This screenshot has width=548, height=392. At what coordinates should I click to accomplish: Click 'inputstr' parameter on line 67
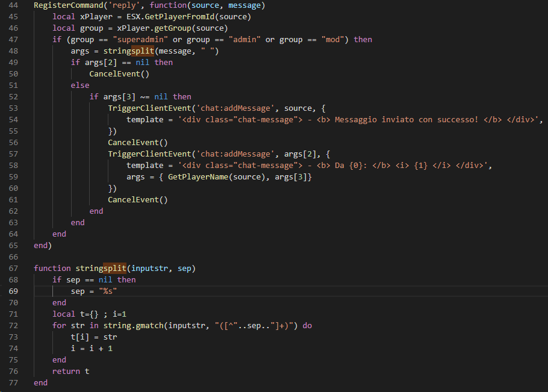[x=149, y=269]
